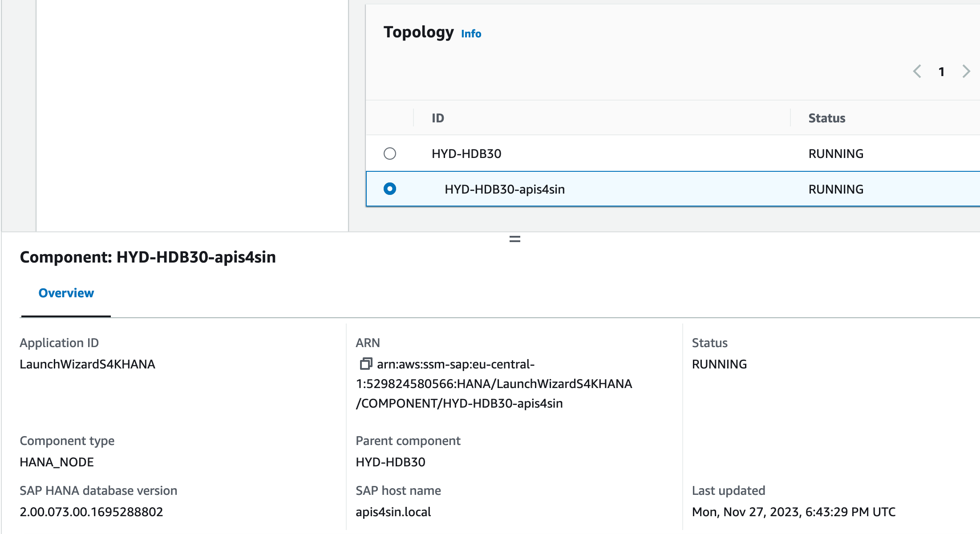The image size is (980, 534).
Task: Click the Status column header
Action: tap(826, 118)
